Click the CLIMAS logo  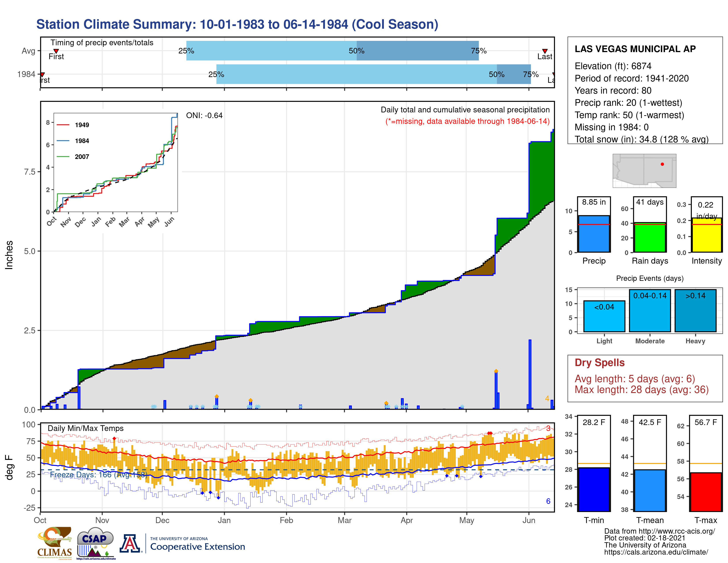pos(55,543)
